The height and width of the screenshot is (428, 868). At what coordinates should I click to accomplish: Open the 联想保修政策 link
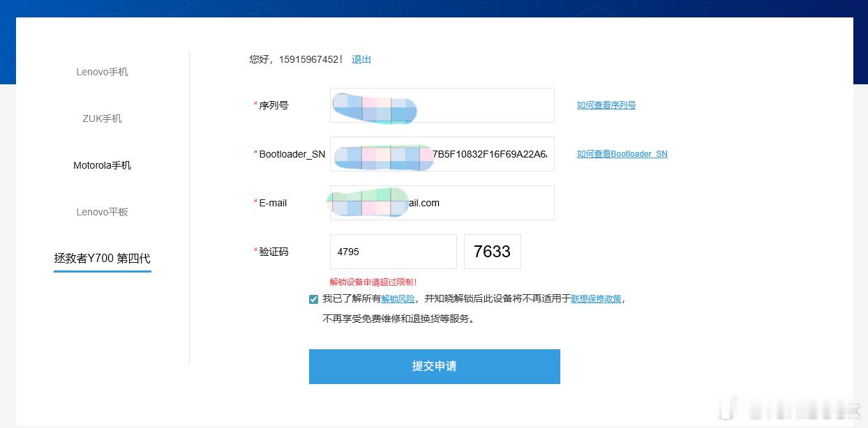(596, 298)
